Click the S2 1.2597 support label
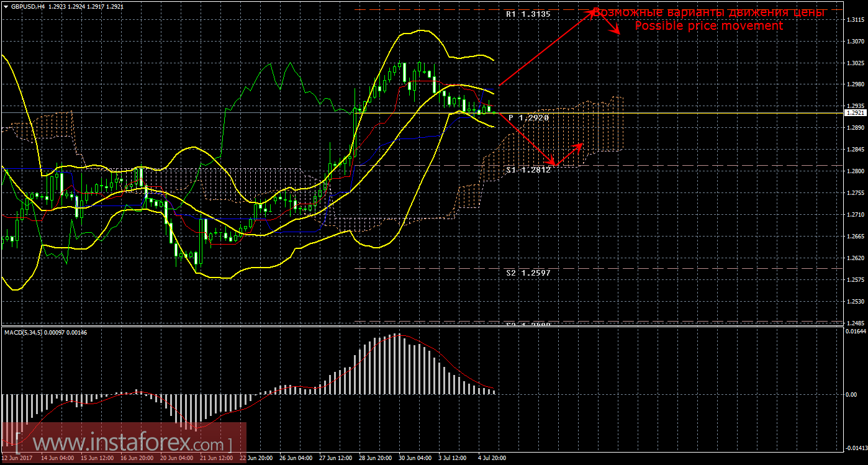Image resolution: width=868 pixels, height=465 pixels. point(528,273)
